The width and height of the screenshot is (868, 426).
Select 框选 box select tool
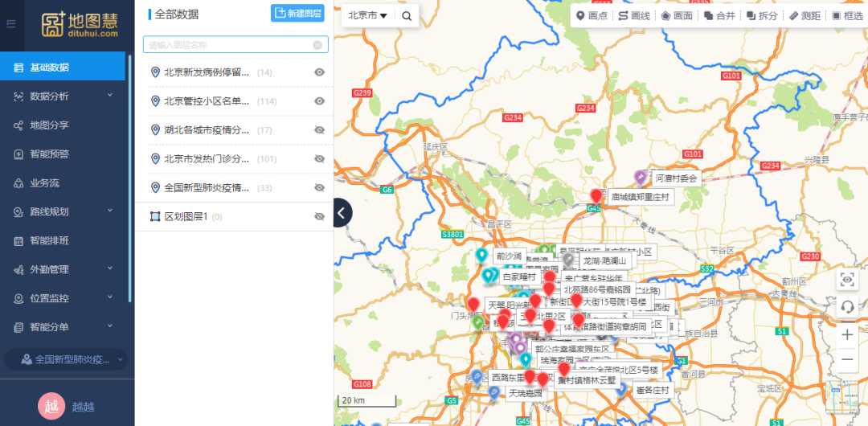point(848,15)
